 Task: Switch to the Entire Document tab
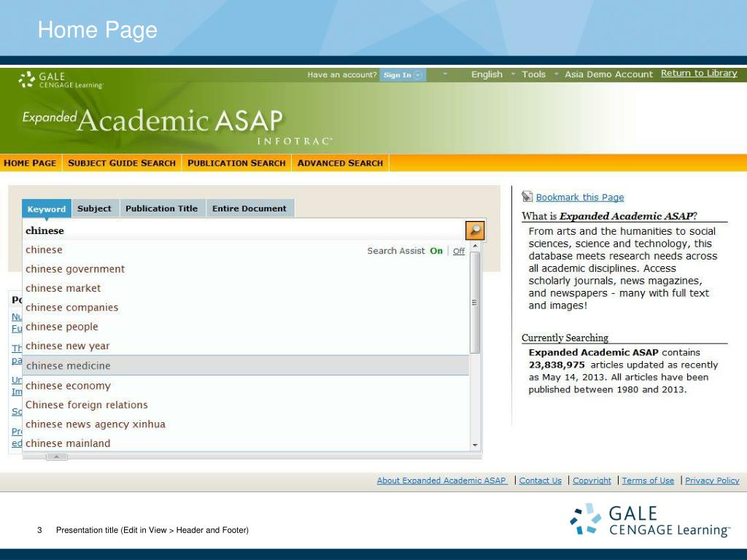click(249, 208)
